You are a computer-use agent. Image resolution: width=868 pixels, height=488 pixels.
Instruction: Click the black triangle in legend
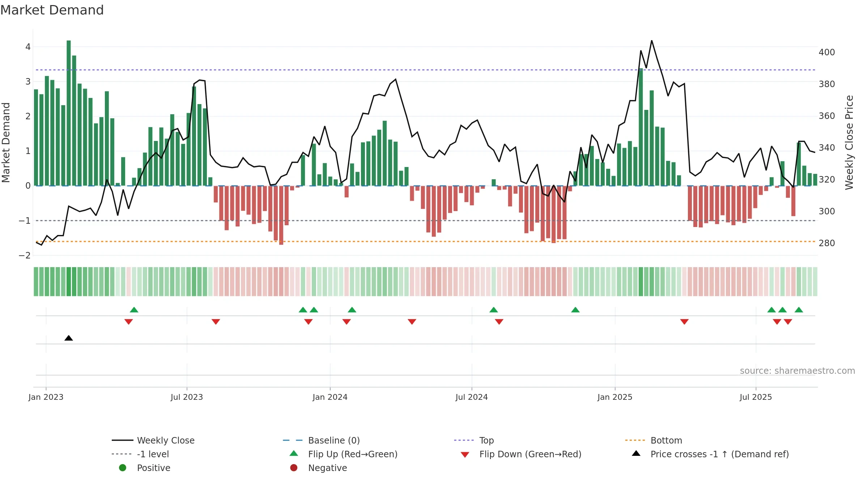(636, 453)
